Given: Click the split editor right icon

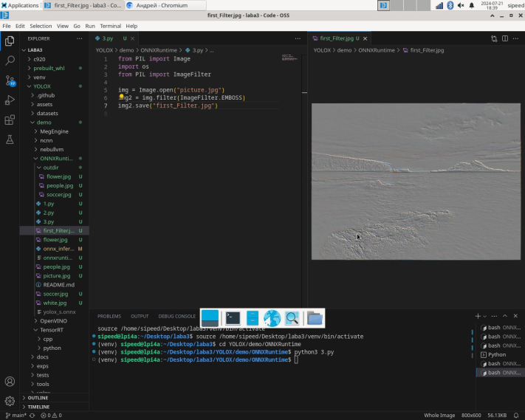Looking at the screenshot, I should [x=506, y=38].
